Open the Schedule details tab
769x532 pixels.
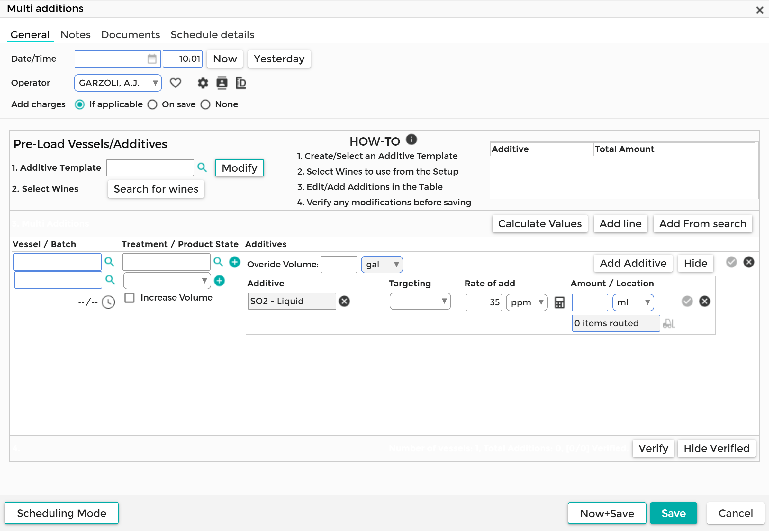(212, 35)
